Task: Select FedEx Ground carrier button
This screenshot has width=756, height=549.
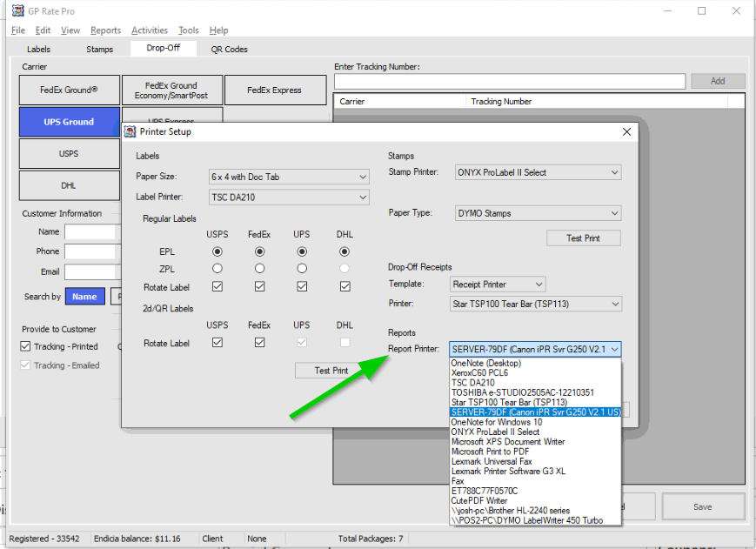Action: pyautogui.click(x=69, y=90)
